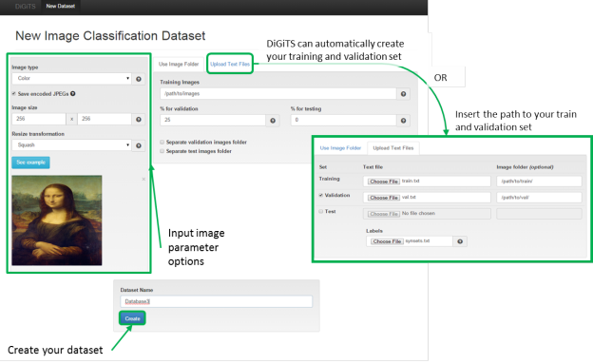This screenshot has height=364, width=593.
Task: Open the DIGITS home link in navbar
Action: tap(25, 6)
